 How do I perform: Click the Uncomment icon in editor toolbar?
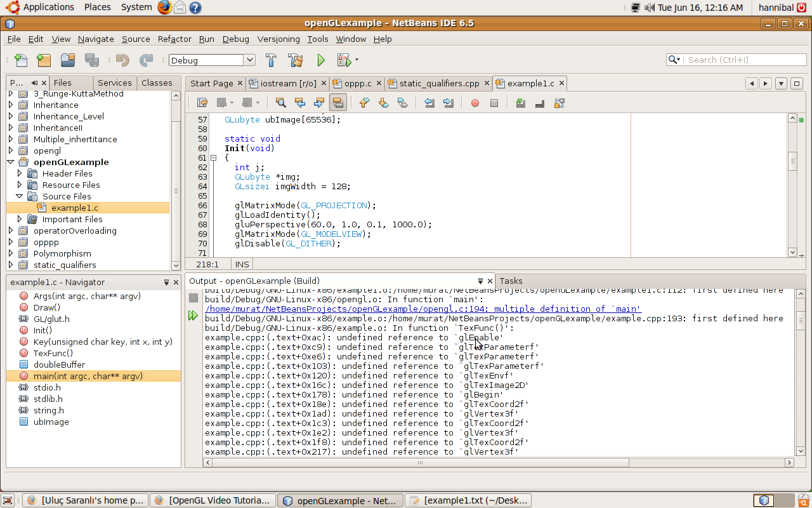click(540, 102)
